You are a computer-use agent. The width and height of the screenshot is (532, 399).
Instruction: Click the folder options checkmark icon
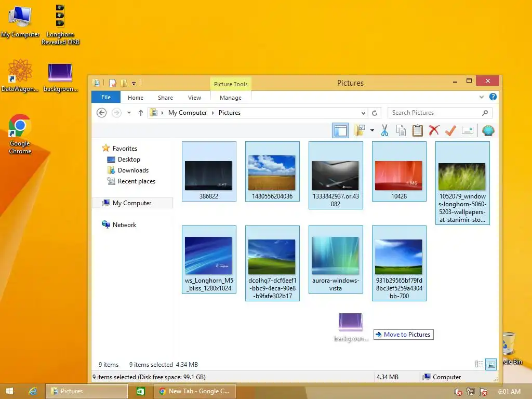click(360, 130)
